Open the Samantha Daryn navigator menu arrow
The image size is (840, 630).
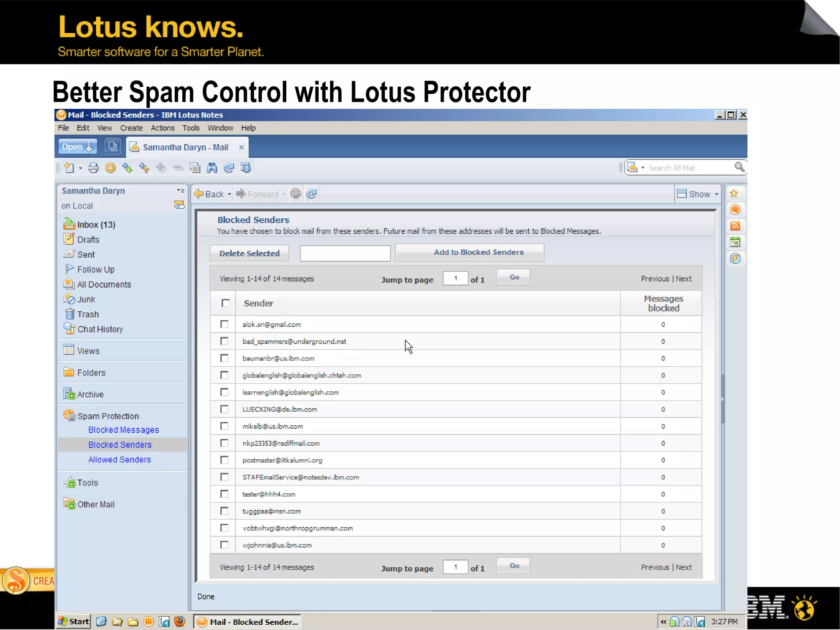tap(180, 191)
